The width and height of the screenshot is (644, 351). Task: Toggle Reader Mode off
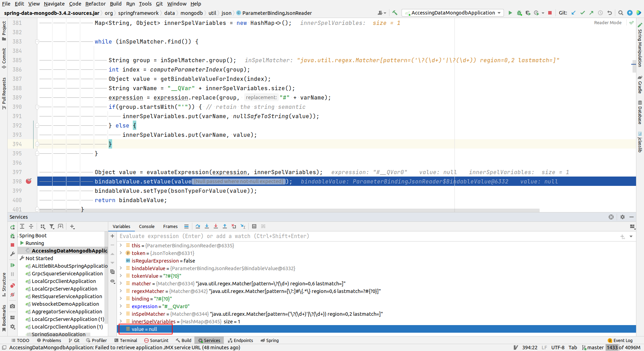click(x=608, y=22)
